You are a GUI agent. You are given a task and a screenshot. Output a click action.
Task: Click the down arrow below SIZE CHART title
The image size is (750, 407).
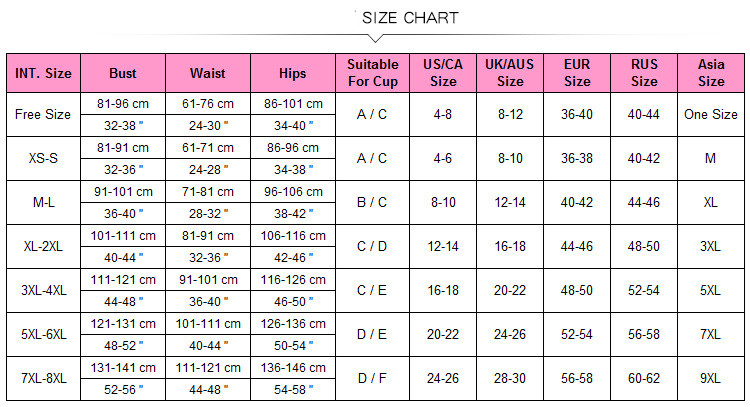point(374,39)
